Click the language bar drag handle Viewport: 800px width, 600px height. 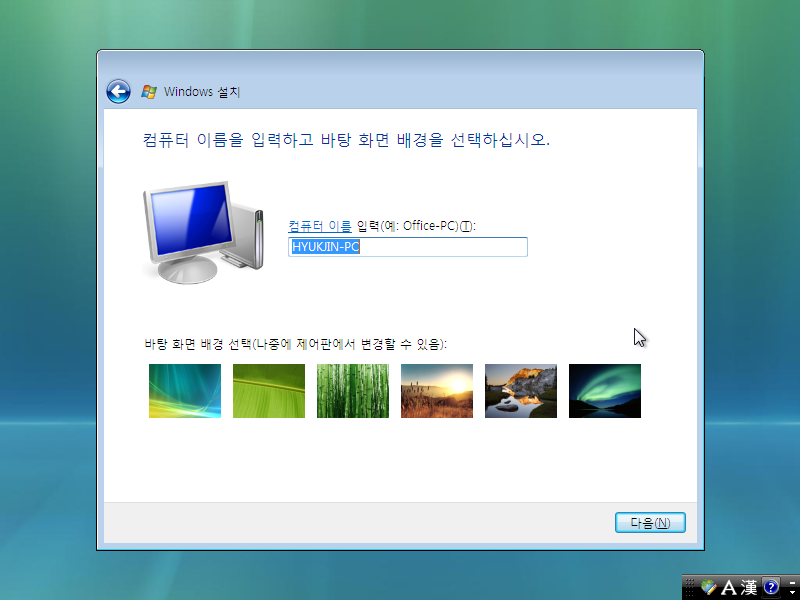click(690, 588)
